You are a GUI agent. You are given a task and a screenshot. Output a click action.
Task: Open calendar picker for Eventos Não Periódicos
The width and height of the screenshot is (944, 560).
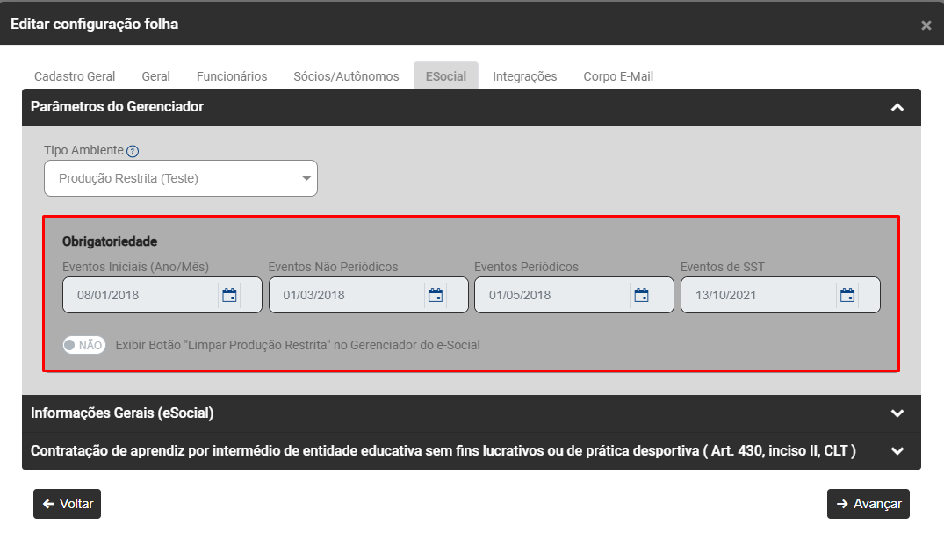pyautogui.click(x=436, y=295)
